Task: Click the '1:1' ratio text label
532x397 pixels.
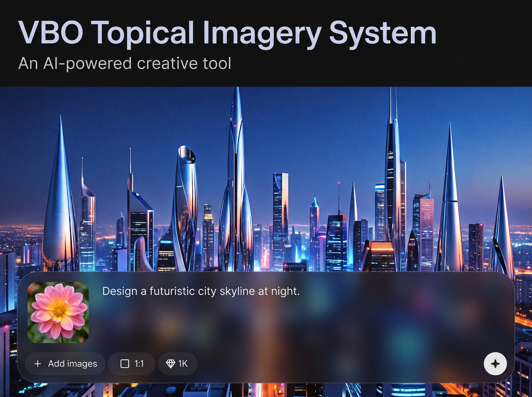Action: pos(139,364)
